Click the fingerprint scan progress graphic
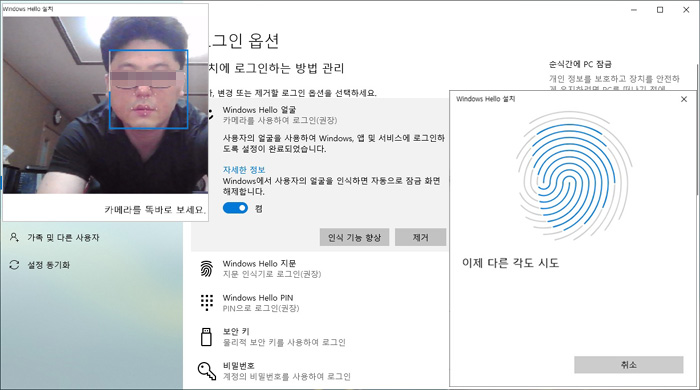 [x=574, y=176]
